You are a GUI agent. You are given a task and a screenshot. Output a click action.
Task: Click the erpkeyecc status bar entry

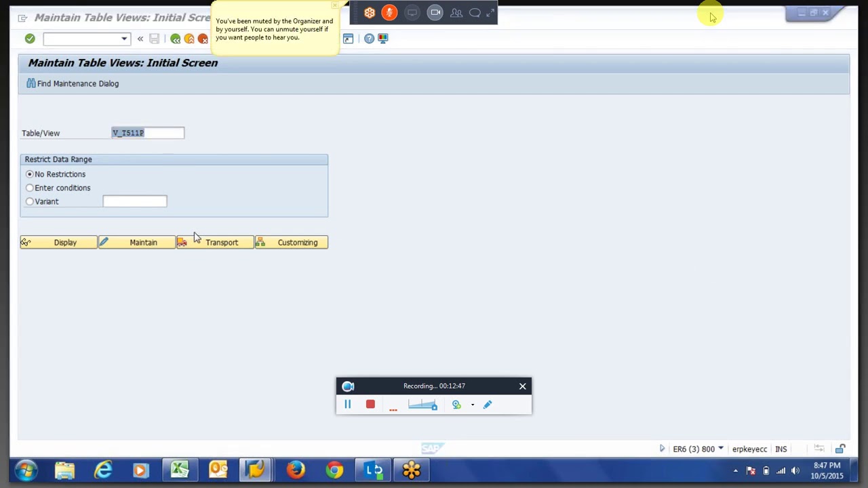pyautogui.click(x=749, y=449)
